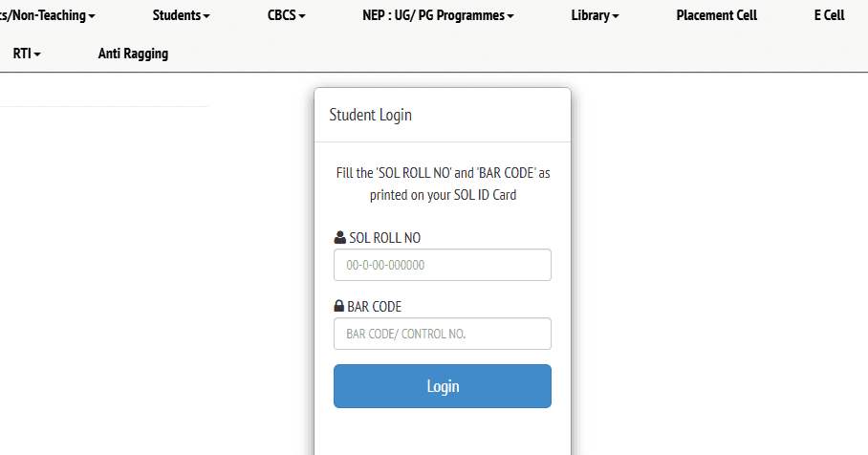Focus the SOL ROLL NO input field
This screenshot has width=868, height=455.
click(442, 265)
